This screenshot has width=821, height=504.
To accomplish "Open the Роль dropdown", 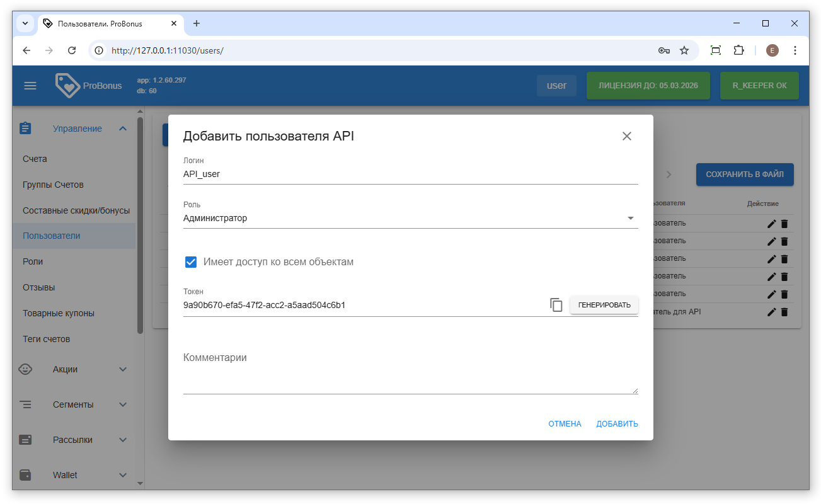I will pyautogui.click(x=410, y=219).
